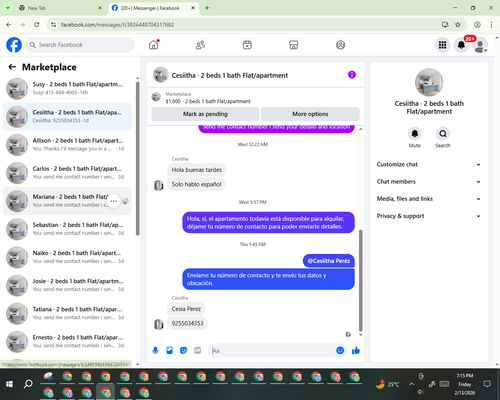Mute this chat with the bell icon
Viewport: 500px width, 400px height.
click(x=414, y=134)
